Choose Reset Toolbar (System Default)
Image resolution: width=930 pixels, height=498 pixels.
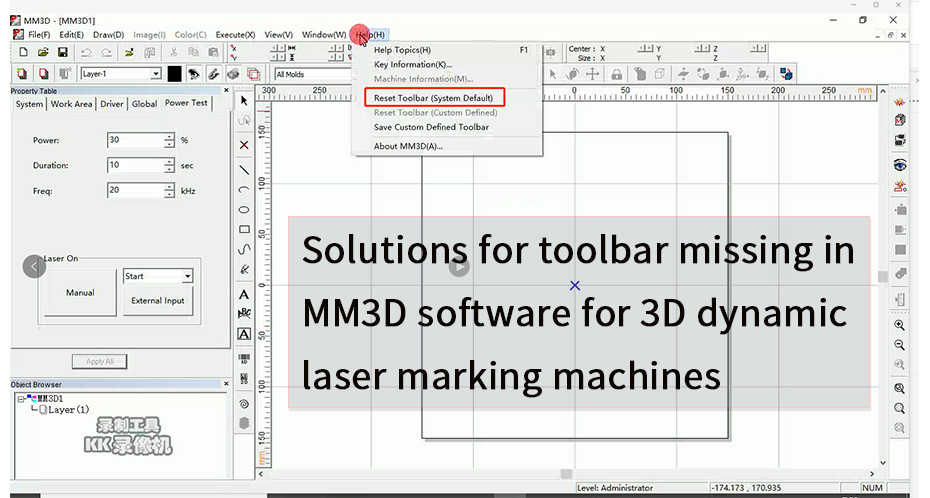click(x=434, y=98)
